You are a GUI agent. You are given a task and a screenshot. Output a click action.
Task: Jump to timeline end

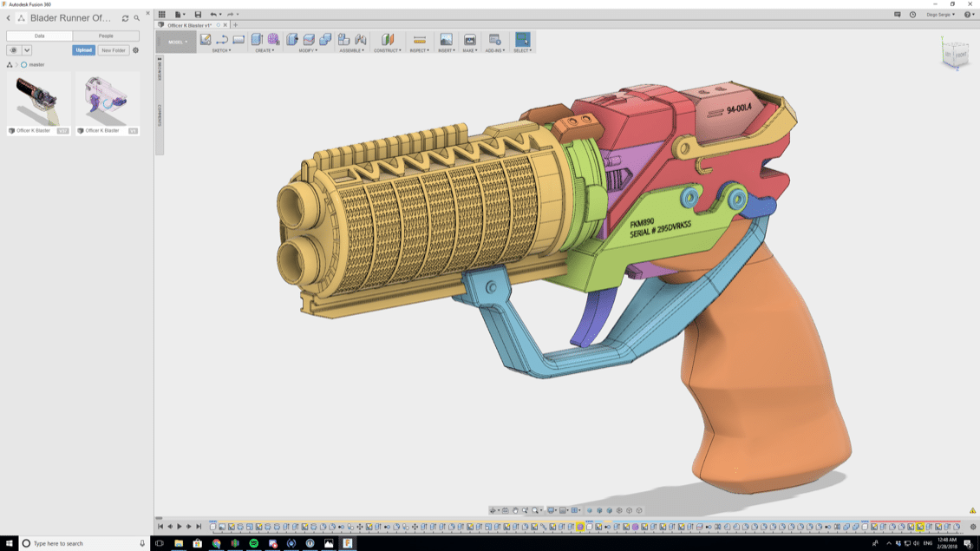click(x=199, y=527)
